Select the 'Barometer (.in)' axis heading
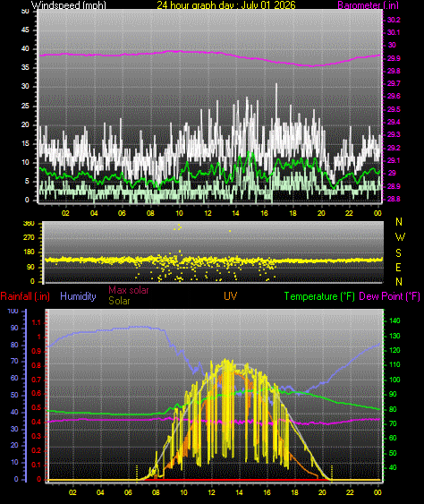 click(x=369, y=4)
